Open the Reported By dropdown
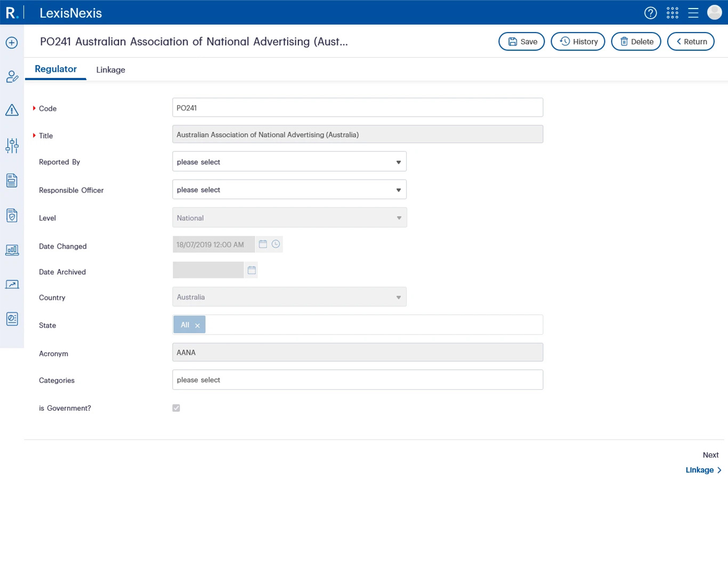The image size is (728, 583). 289,162
